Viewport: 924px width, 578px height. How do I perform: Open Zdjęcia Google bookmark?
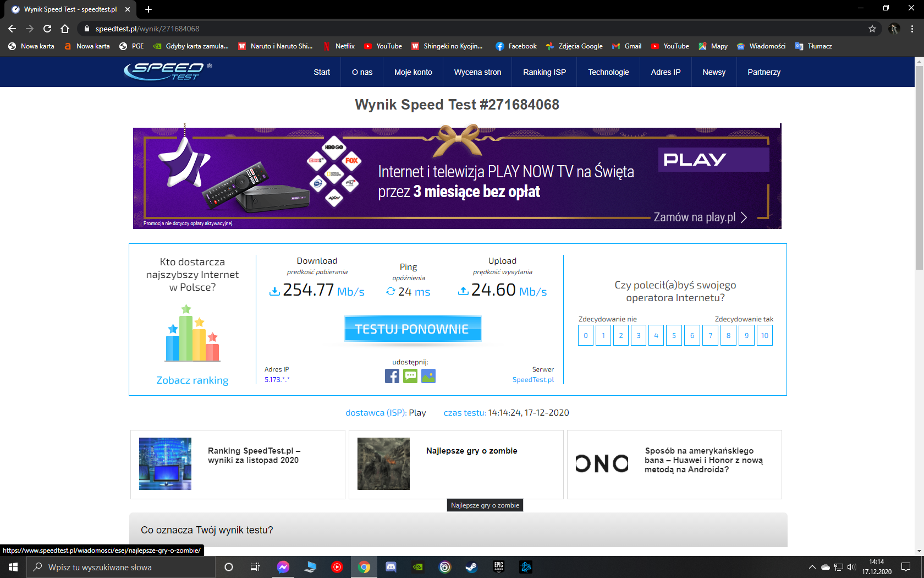tap(574, 46)
